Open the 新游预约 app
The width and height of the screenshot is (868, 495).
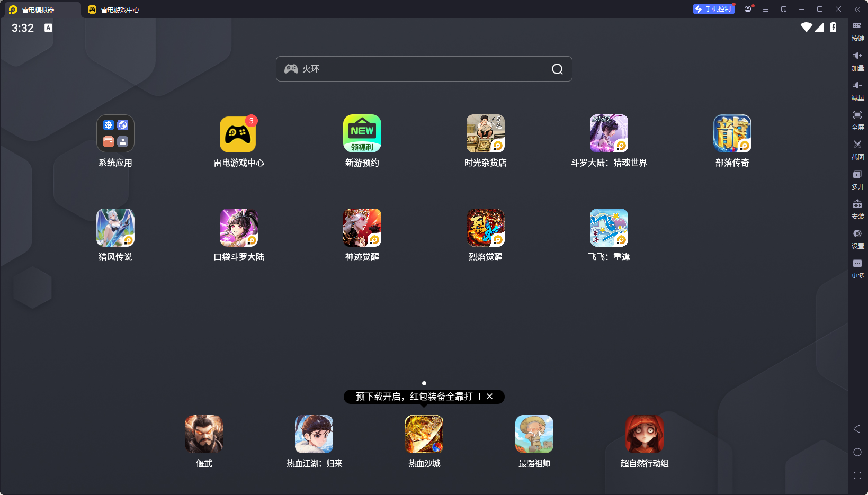click(x=362, y=133)
